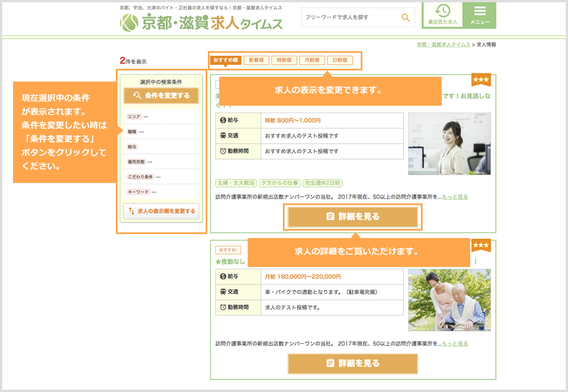Sort listings by 日給順
Screen dimensions: 568x392
point(340,60)
